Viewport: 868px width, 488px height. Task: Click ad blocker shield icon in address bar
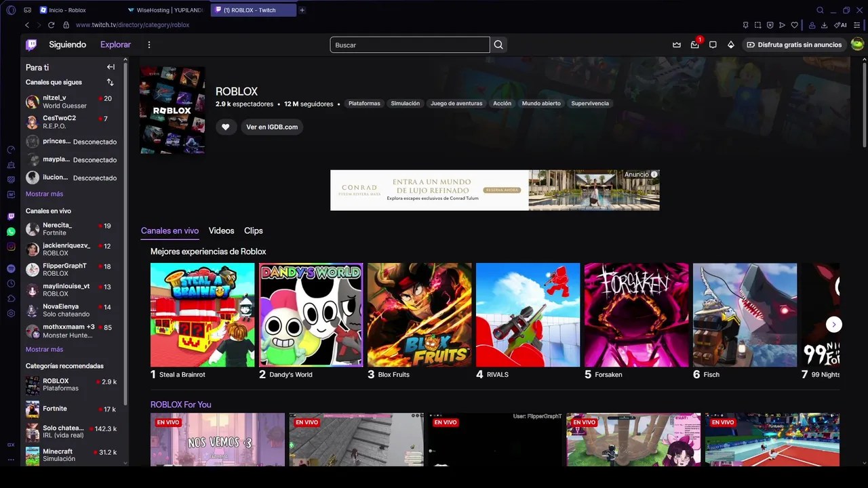click(770, 25)
